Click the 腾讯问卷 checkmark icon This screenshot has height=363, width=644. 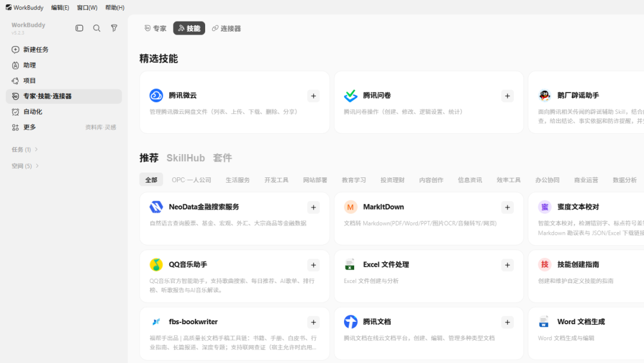click(351, 96)
